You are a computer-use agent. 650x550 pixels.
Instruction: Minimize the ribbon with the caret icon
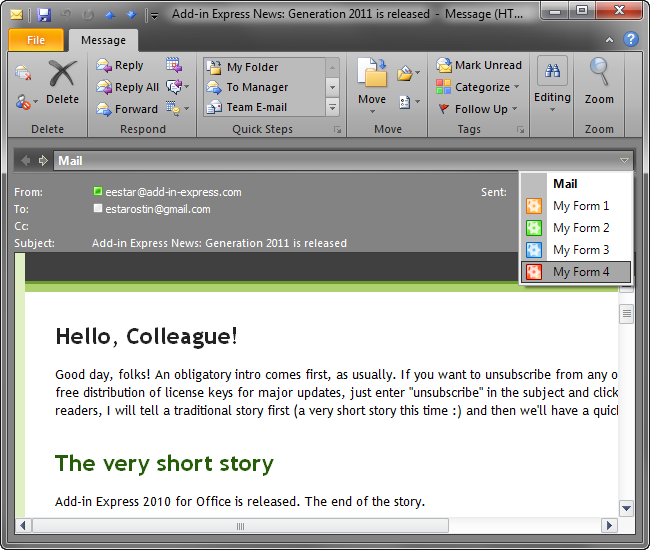(609, 40)
